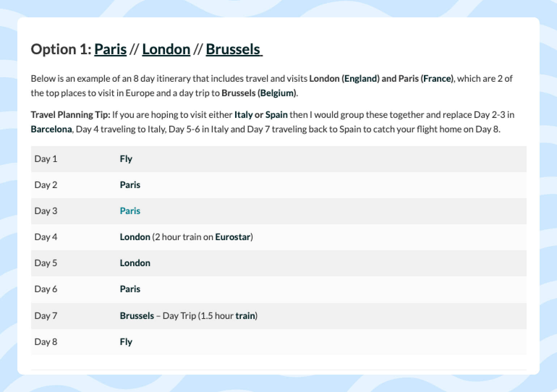Open the "Italy or Spain" link
The image size is (557, 392).
261,115
